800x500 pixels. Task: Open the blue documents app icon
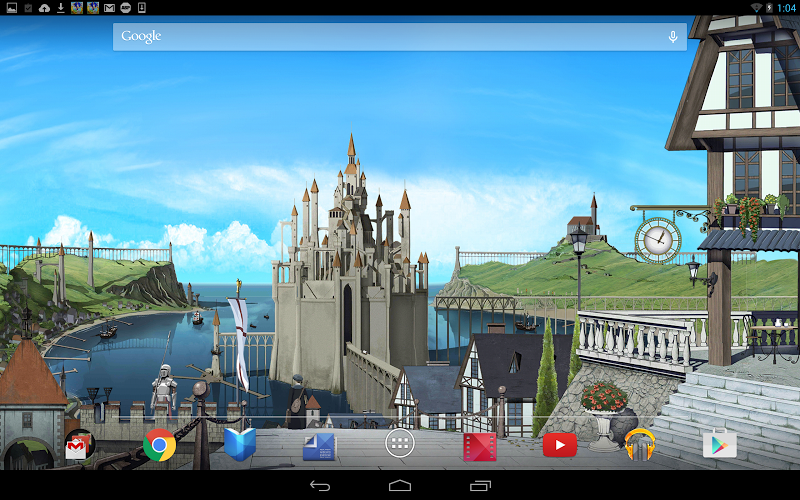coord(319,446)
